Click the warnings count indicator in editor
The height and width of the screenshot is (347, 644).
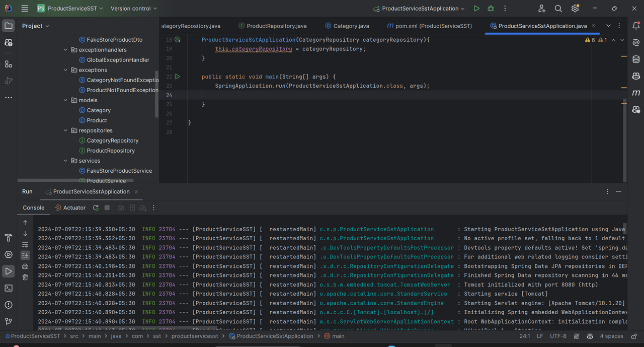[590, 40]
